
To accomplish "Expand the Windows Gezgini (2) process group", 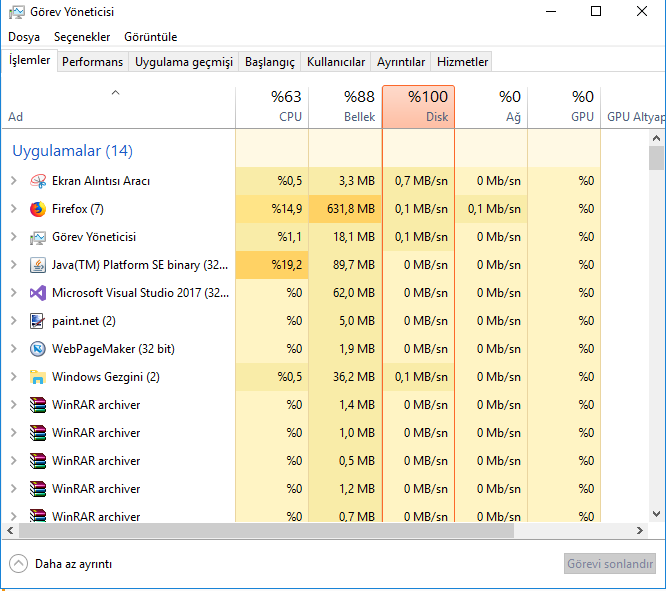I will [13, 377].
